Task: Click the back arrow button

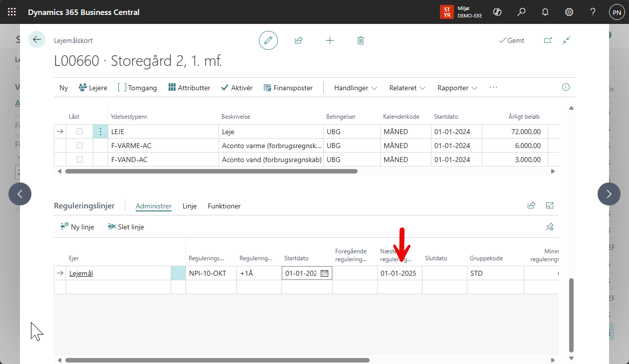Action: 37,40
